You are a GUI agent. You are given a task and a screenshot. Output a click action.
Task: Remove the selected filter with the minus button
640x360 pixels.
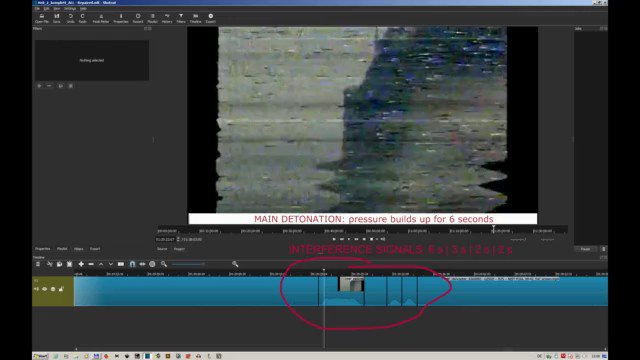pos(49,86)
